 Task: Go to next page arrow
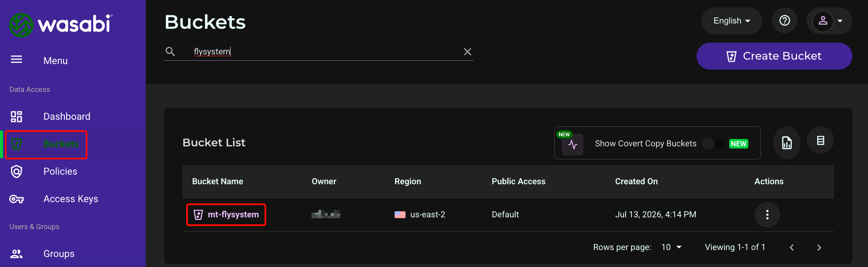tap(819, 247)
